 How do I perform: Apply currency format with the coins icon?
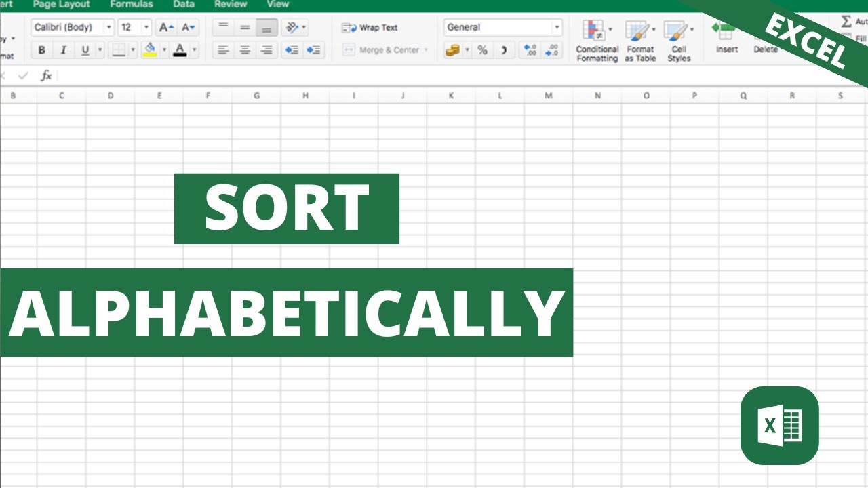pyautogui.click(x=452, y=50)
